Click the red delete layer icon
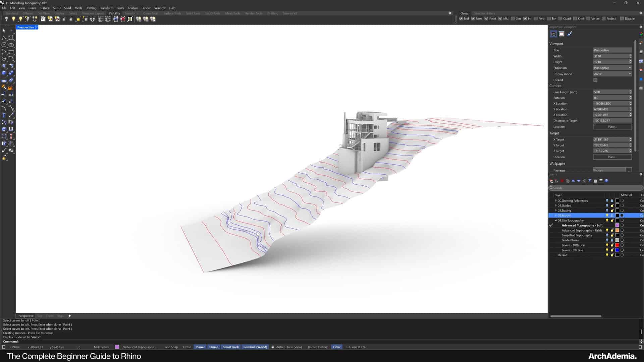This screenshot has width=644, height=362. click(562, 181)
